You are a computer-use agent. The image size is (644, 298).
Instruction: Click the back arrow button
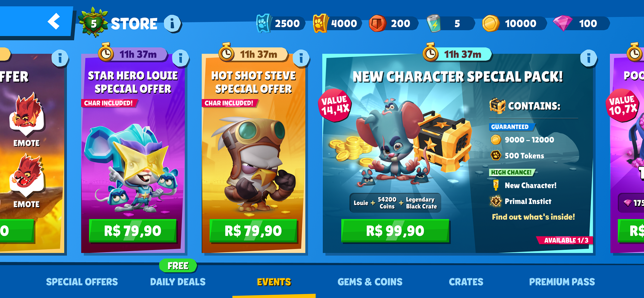click(54, 22)
